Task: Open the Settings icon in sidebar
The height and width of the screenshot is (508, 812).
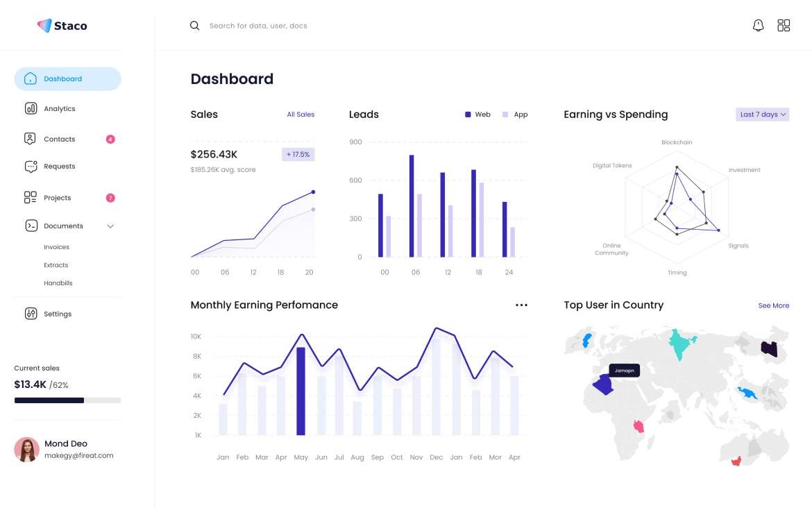Action: (x=31, y=314)
